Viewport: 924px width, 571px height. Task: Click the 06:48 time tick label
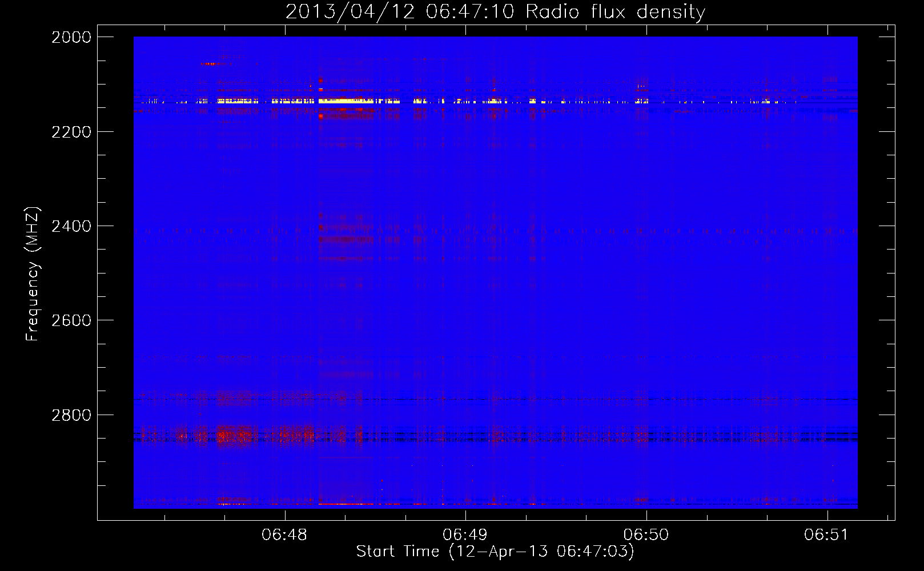(x=284, y=535)
